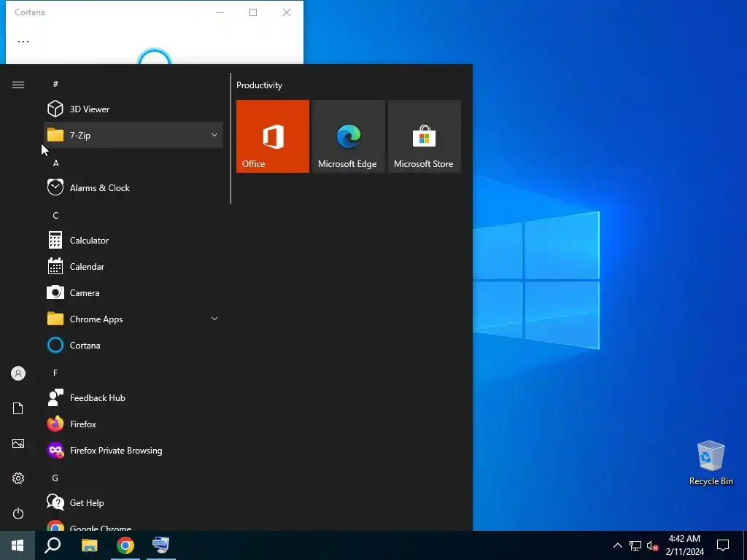
Task: Click the Windows Start button
Action: [x=18, y=545]
